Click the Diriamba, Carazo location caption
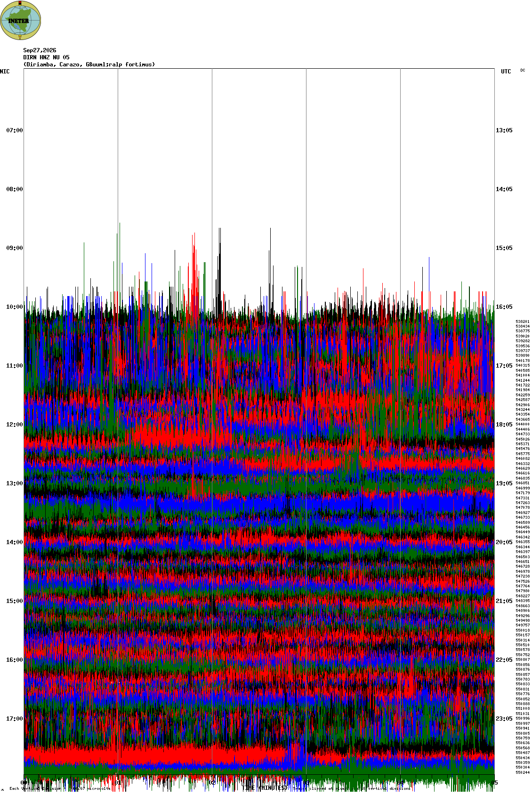 click(89, 64)
